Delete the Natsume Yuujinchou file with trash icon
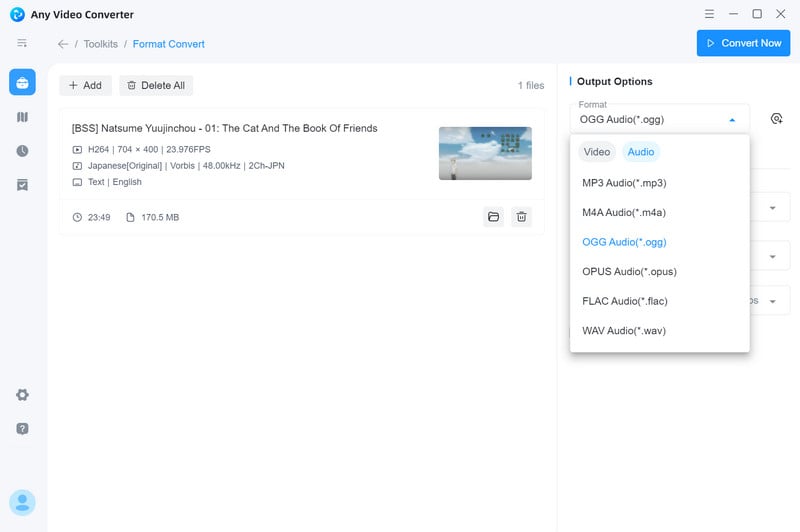Image resolution: width=800 pixels, height=532 pixels. click(521, 217)
